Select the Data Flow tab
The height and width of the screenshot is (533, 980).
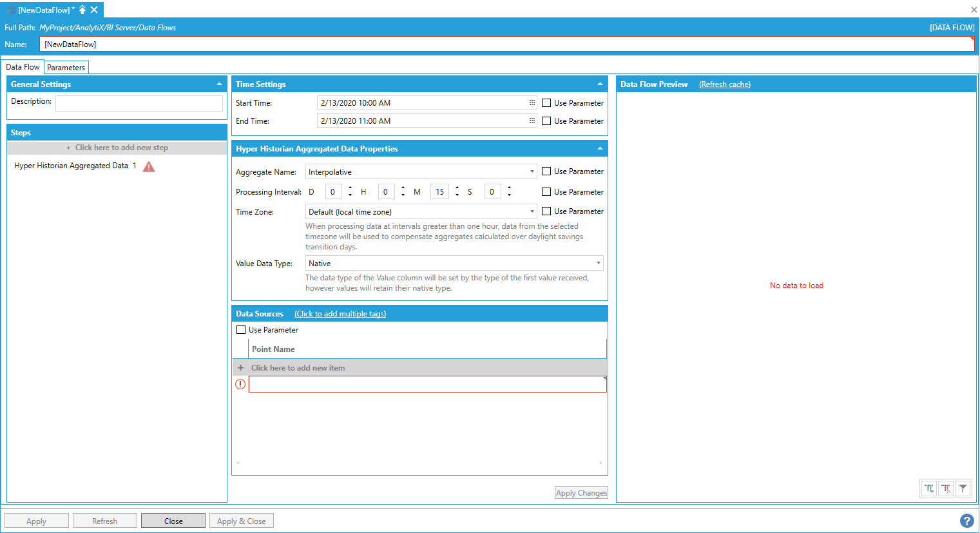point(23,67)
